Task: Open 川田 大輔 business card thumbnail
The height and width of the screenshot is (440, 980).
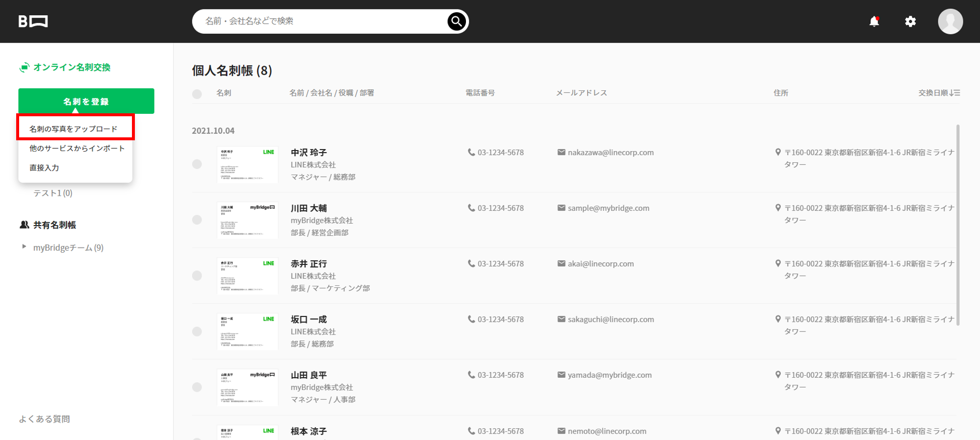Action: [x=247, y=220]
